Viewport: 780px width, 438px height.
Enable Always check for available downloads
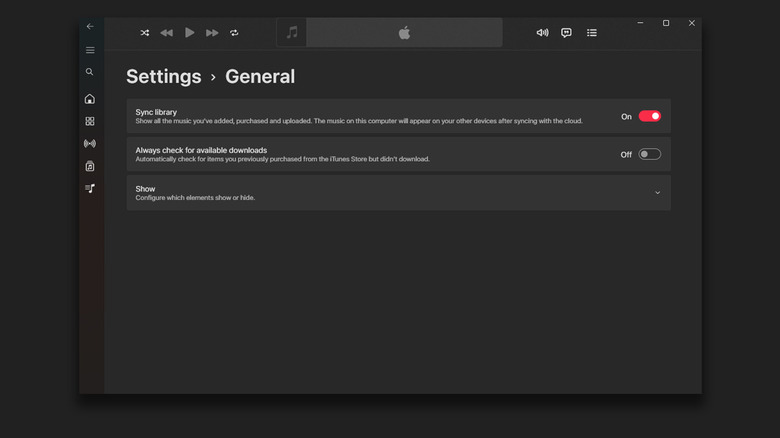tap(649, 154)
